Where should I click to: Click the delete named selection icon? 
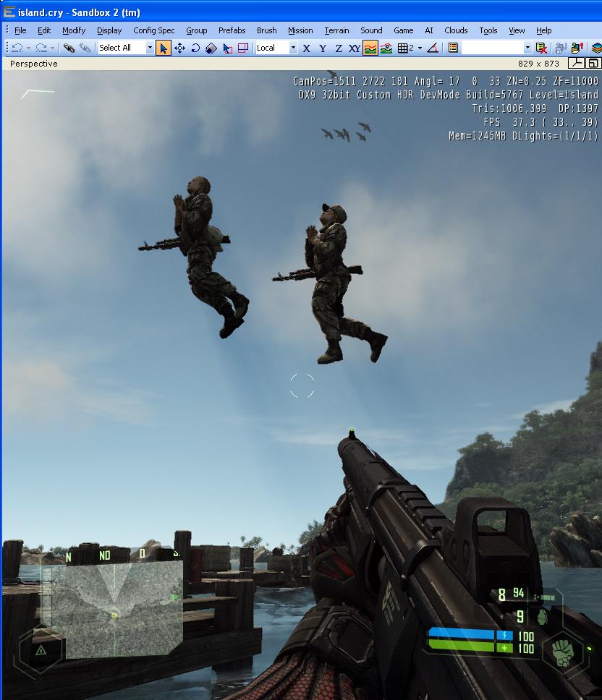point(541,48)
